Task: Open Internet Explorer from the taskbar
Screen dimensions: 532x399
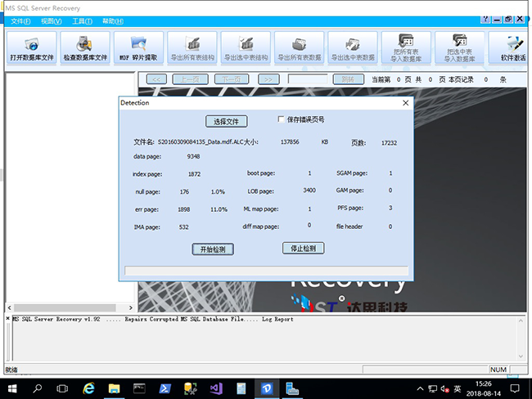Action: [x=88, y=387]
